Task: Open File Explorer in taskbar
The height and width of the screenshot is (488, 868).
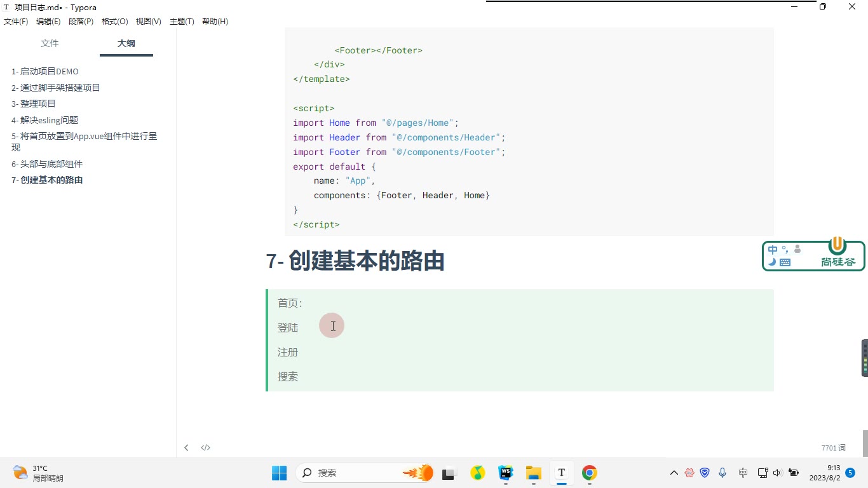Action: [533, 473]
